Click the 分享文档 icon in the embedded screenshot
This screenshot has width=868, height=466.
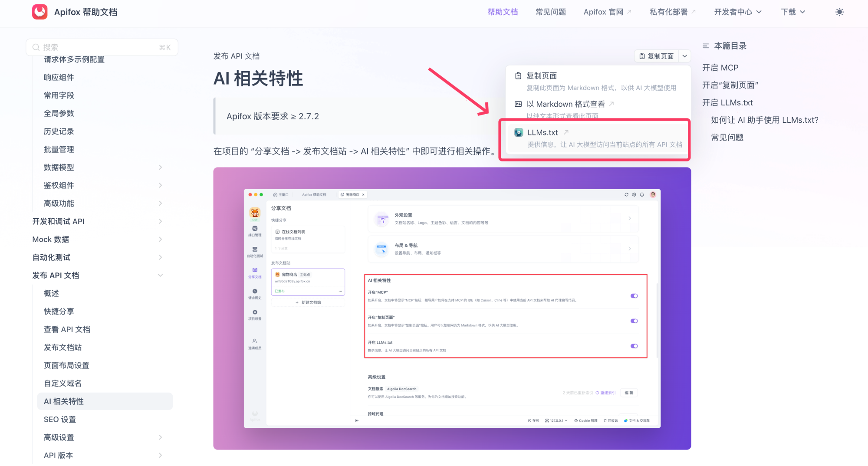pos(255,270)
